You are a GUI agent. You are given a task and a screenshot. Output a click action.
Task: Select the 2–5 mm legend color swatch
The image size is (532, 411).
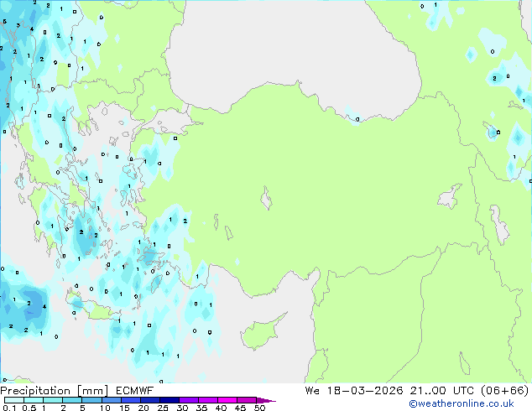pyautogui.click(x=72, y=400)
